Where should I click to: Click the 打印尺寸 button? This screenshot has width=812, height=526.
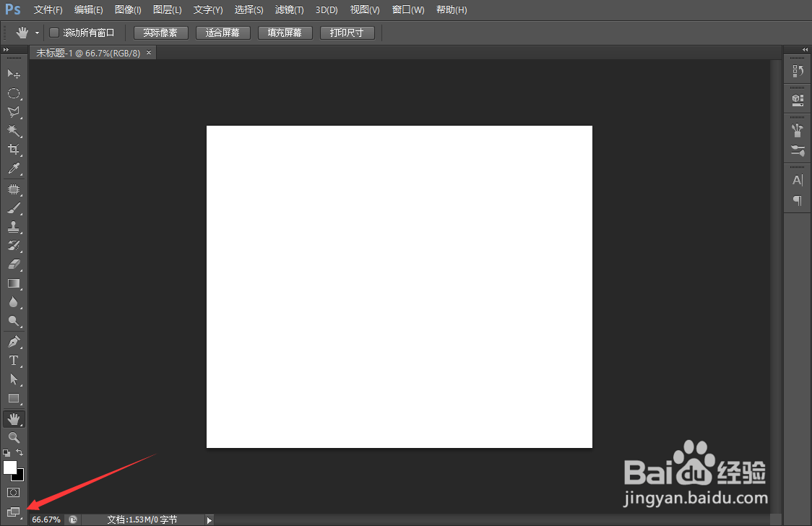pos(347,32)
